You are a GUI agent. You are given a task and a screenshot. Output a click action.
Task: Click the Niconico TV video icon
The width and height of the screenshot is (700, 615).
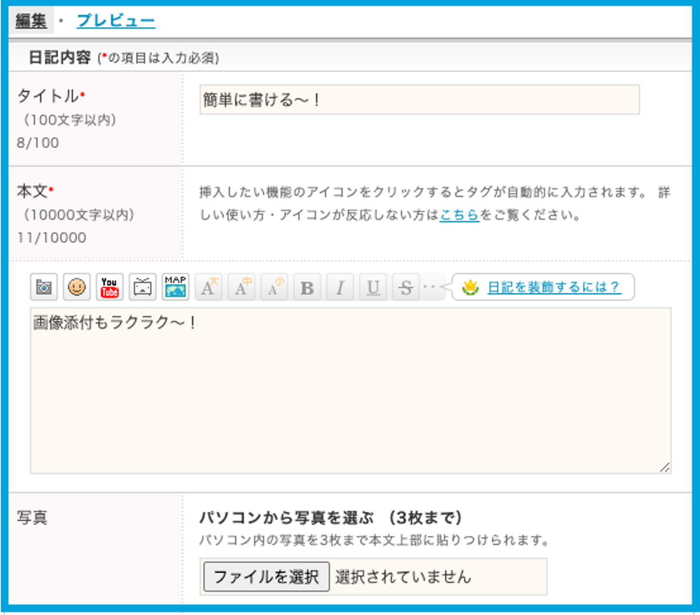pos(142,287)
